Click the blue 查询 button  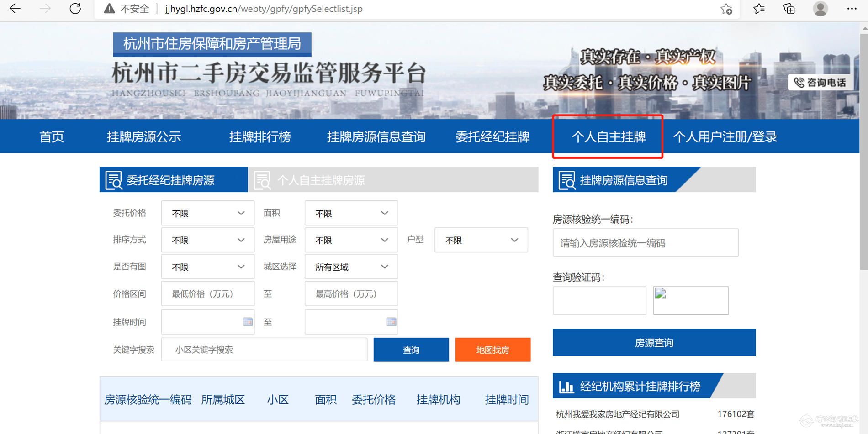click(411, 350)
